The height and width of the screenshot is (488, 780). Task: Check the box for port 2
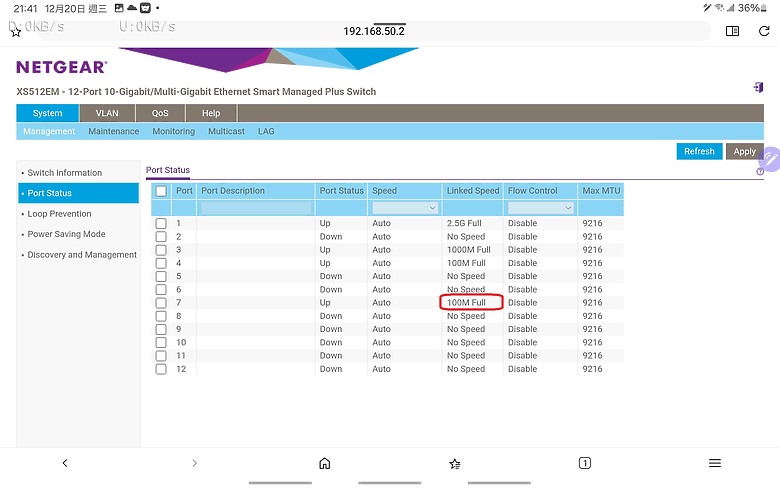(x=161, y=237)
